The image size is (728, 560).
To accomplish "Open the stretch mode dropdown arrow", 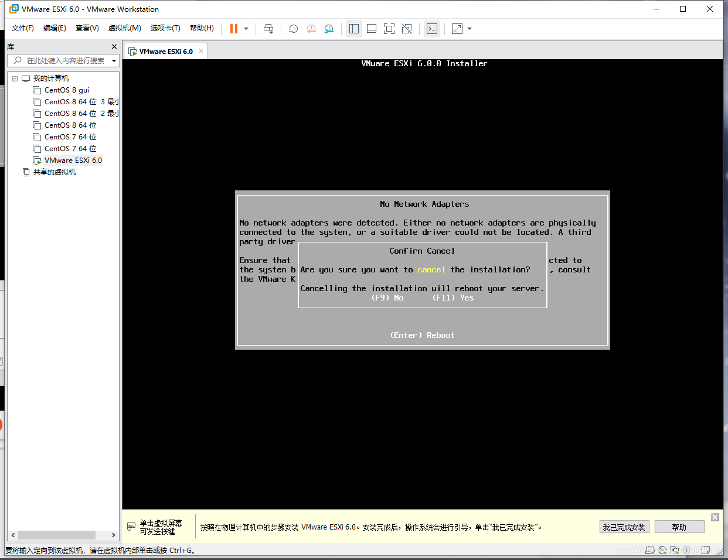I will coord(470,29).
